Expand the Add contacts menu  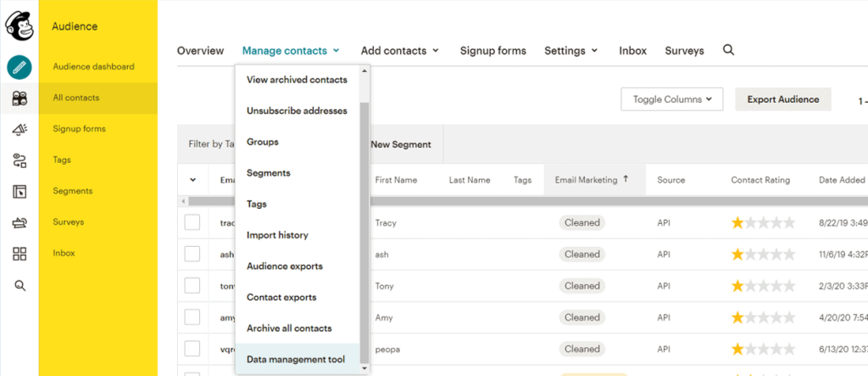[x=400, y=50]
